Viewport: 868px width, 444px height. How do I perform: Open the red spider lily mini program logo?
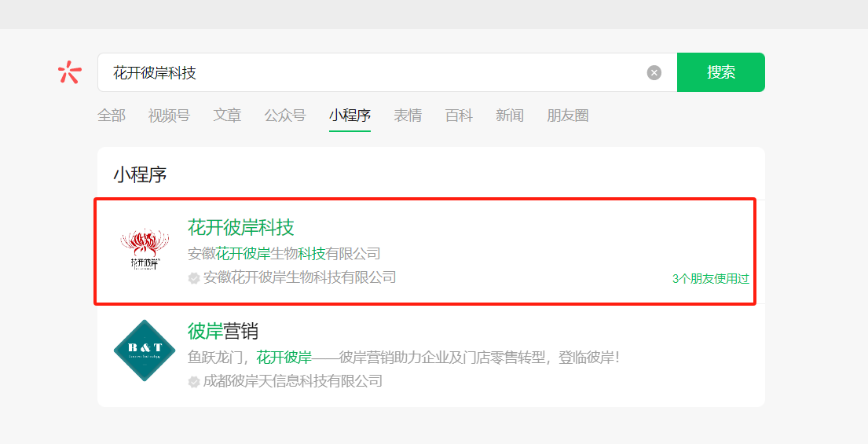145,249
